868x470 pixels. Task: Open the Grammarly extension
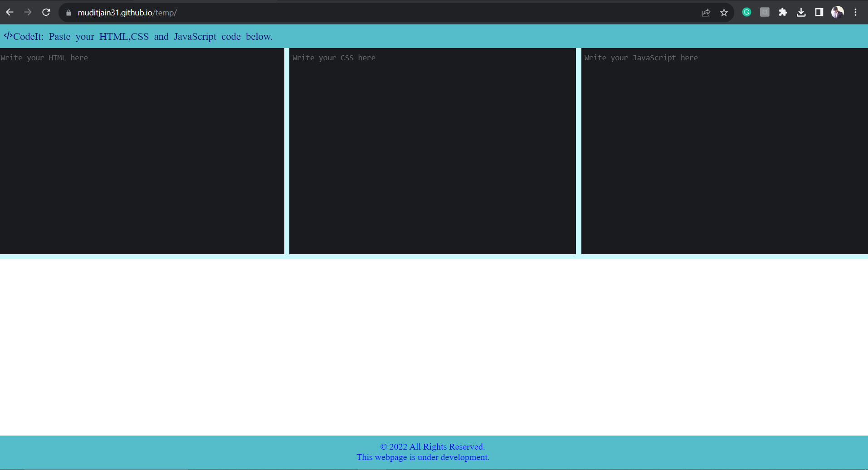pyautogui.click(x=746, y=12)
